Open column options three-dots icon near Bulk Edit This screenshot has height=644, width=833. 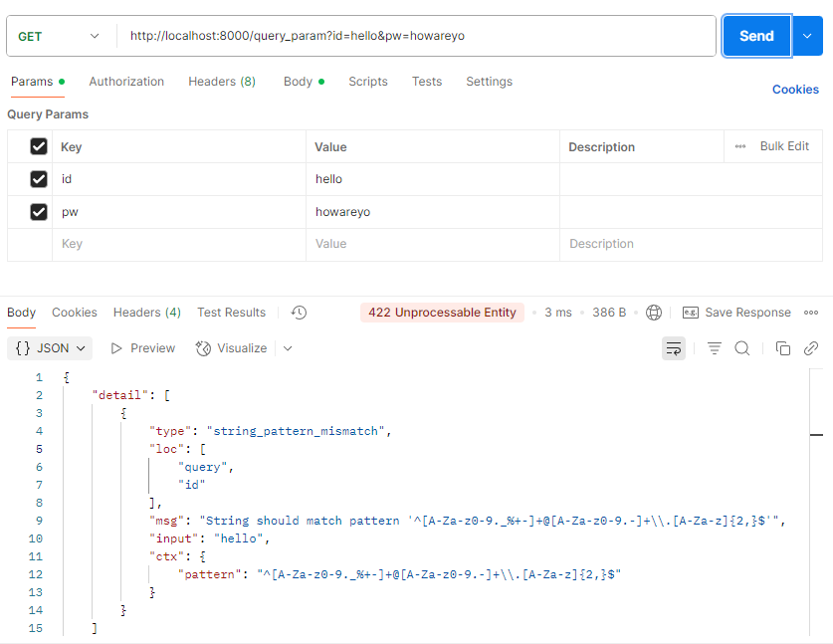pos(740,146)
